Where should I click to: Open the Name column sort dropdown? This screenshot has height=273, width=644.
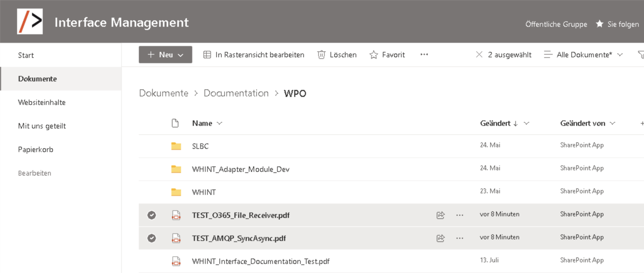click(x=220, y=123)
